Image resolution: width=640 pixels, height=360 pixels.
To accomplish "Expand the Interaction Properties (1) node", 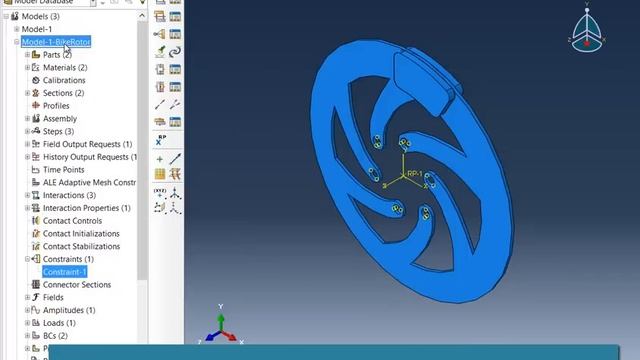I will (27, 208).
